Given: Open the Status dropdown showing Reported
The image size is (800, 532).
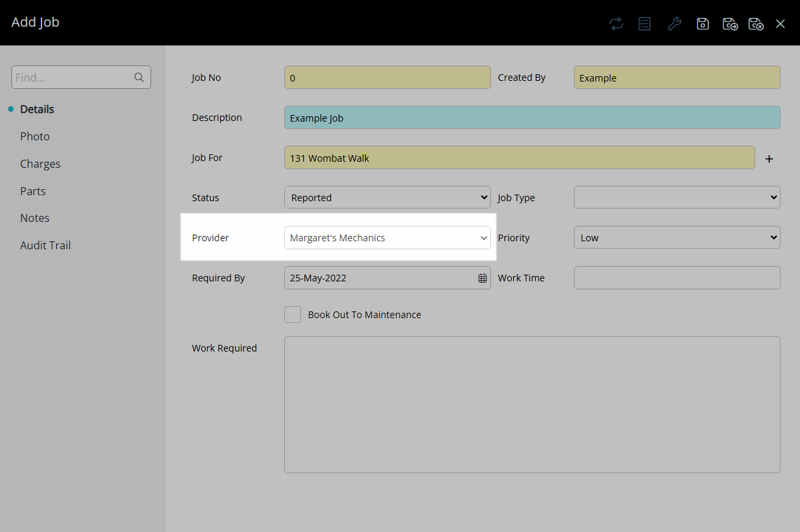Looking at the screenshot, I should [387, 197].
